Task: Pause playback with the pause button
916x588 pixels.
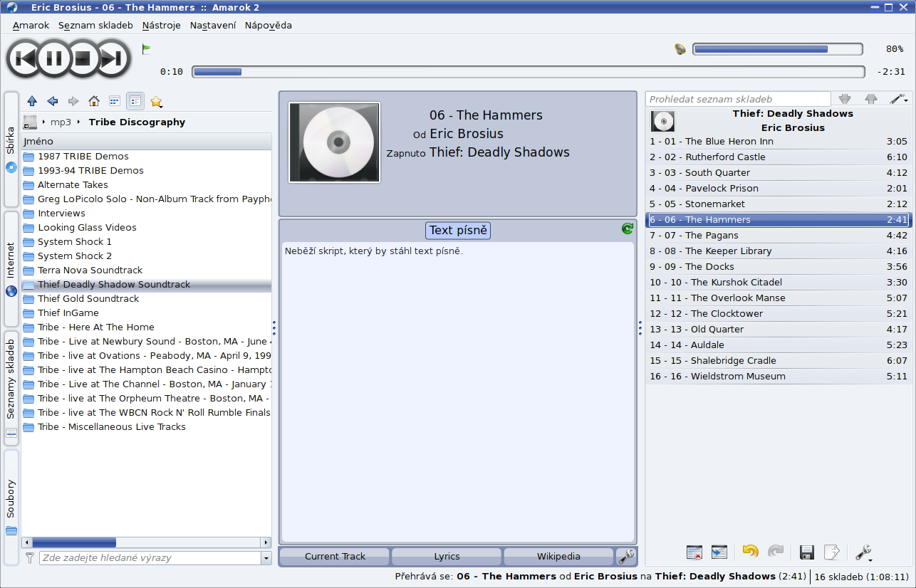Action: point(54,58)
